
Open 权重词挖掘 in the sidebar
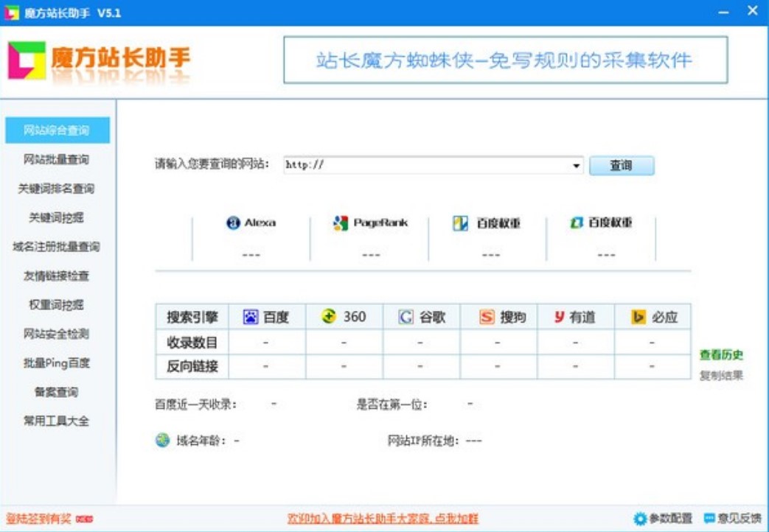pos(56,304)
